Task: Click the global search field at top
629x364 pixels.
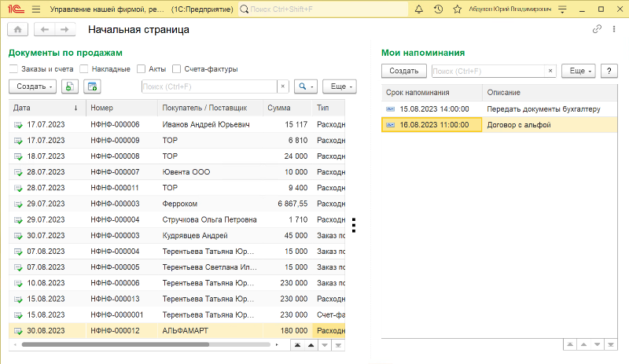Action: pyautogui.click(x=323, y=9)
